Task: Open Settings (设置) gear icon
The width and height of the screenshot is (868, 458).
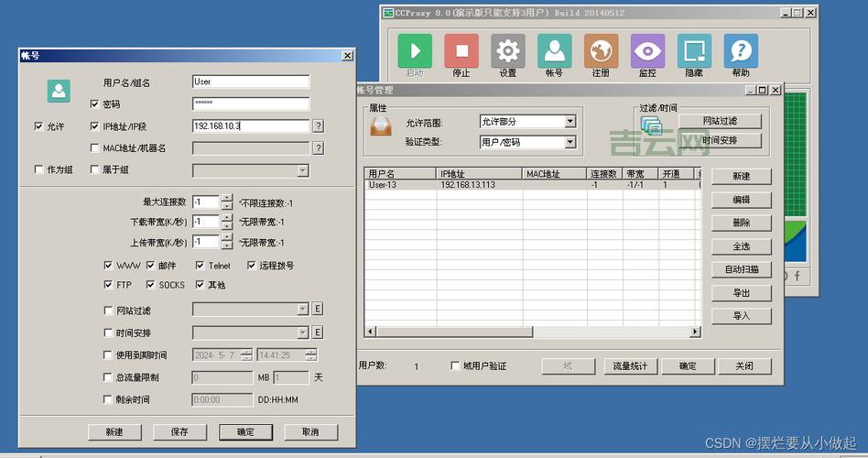Action: click(x=508, y=51)
